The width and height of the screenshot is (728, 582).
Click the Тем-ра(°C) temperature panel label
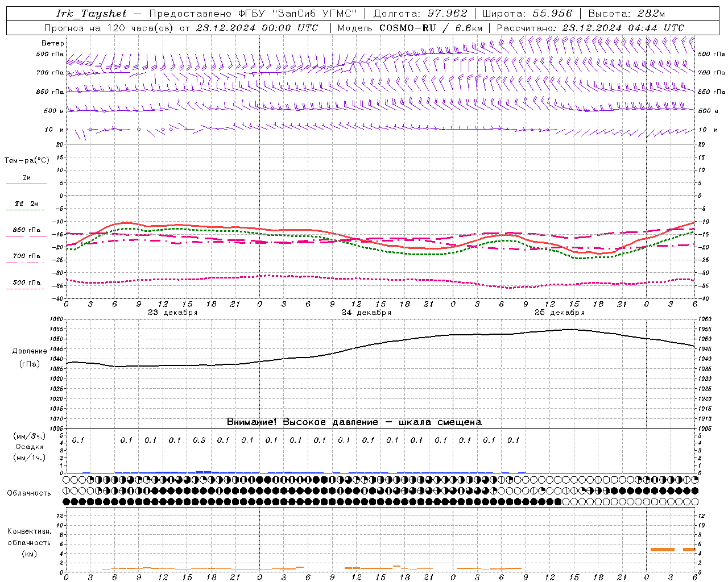coord(27,161)
